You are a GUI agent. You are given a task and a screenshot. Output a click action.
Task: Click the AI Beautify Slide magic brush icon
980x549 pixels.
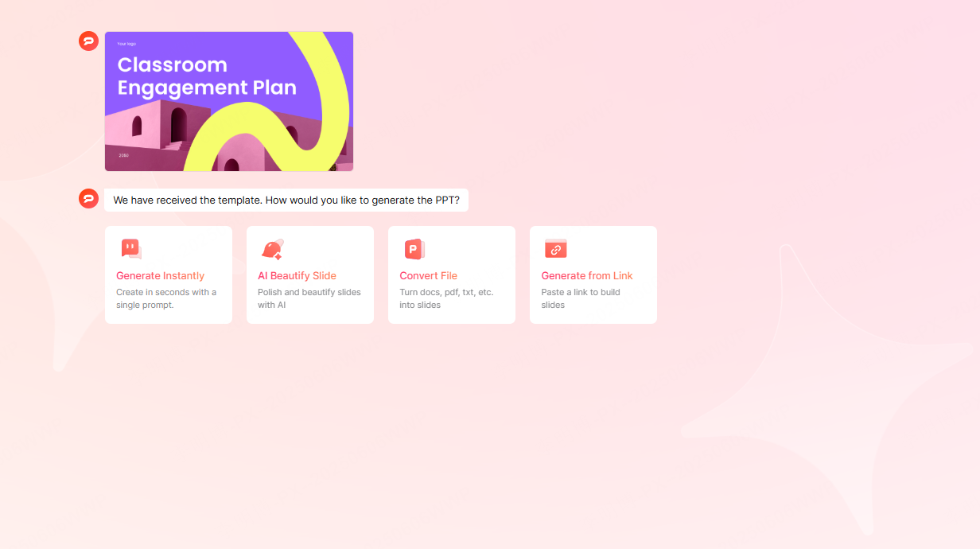pos(270,248)
